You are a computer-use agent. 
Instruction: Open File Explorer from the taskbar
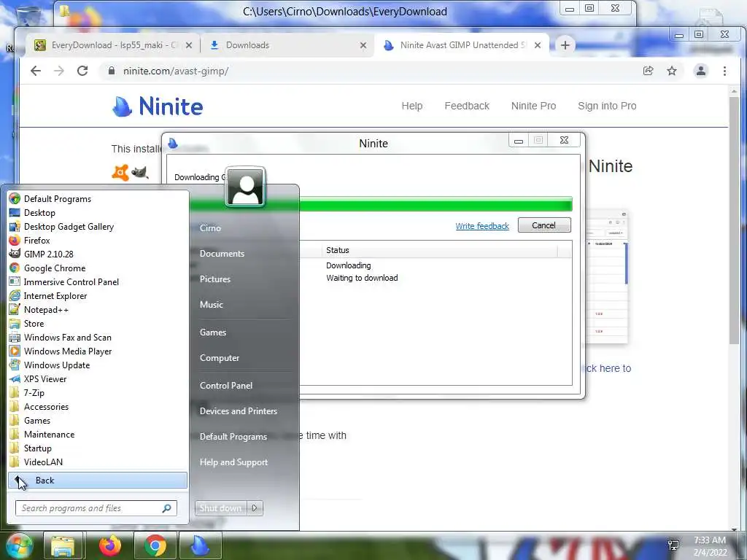[63, 545]
